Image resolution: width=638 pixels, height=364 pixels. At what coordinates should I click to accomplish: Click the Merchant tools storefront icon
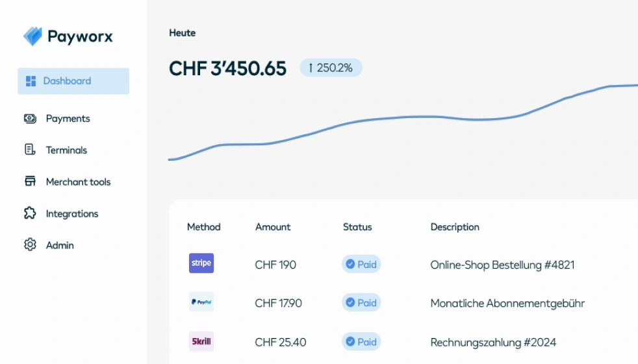point(30,181)
